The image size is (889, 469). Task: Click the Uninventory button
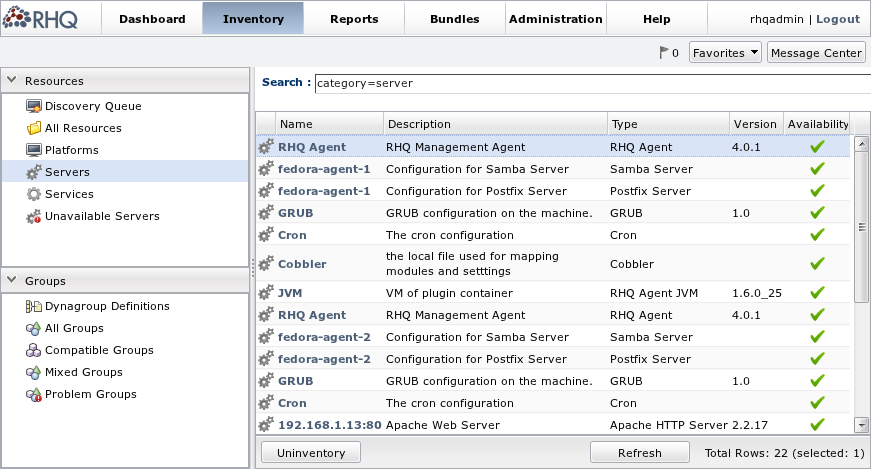point(311,453)
